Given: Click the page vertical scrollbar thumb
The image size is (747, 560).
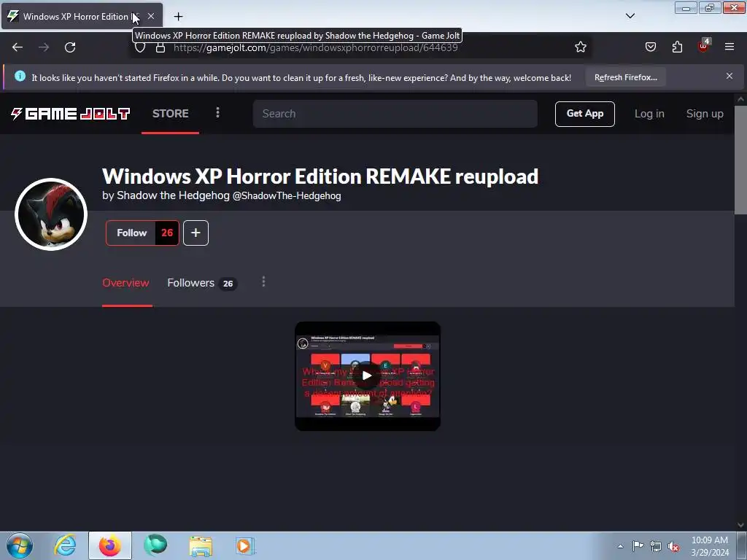Looking at the screenshot, I should [740, 160].
